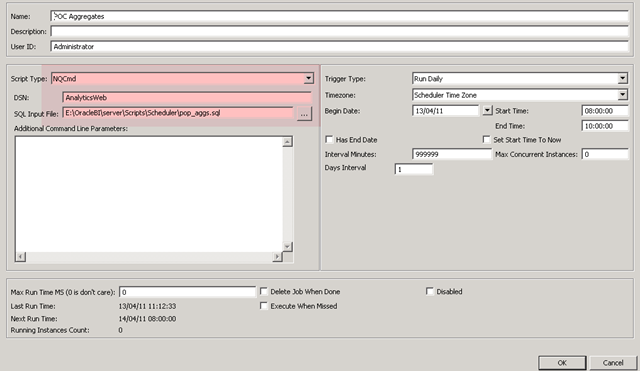Expand the Script Type dropdown
The height and width of the screenshot is (371, 640).
(309, 78)
